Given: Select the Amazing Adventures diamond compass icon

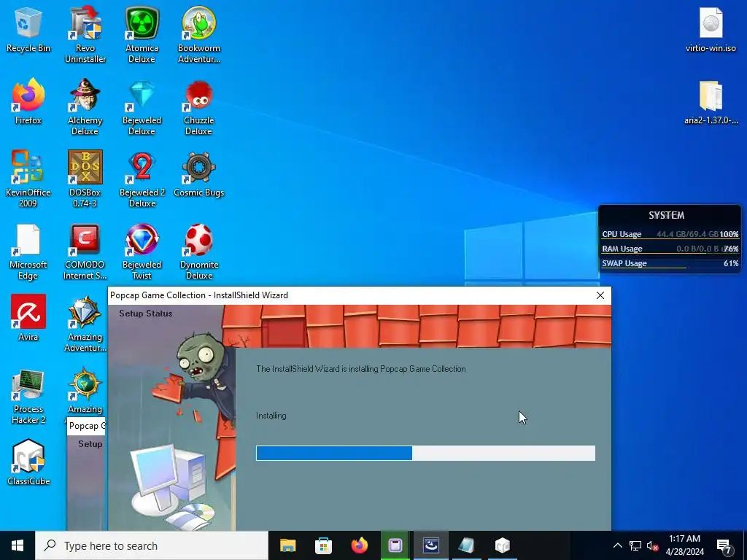Looking at the screenshot, I should [x=85, y=324].
